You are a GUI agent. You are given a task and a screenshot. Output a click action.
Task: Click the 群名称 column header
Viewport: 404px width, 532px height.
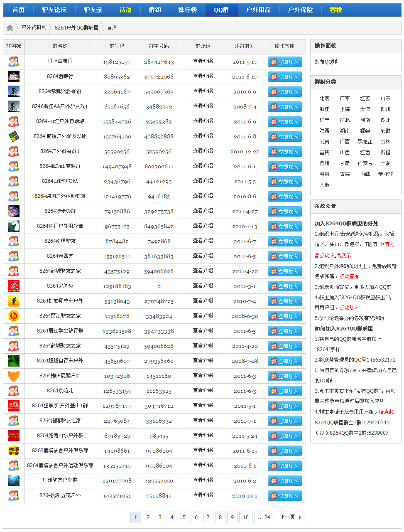click(60, 46)
